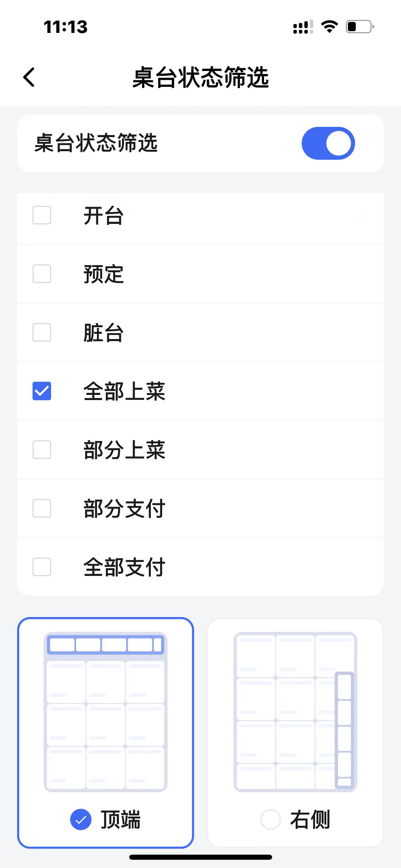Uncheck the 全部上菜 checkbox
Viewport: 401px width, 868px height.
tap(42, 391)
